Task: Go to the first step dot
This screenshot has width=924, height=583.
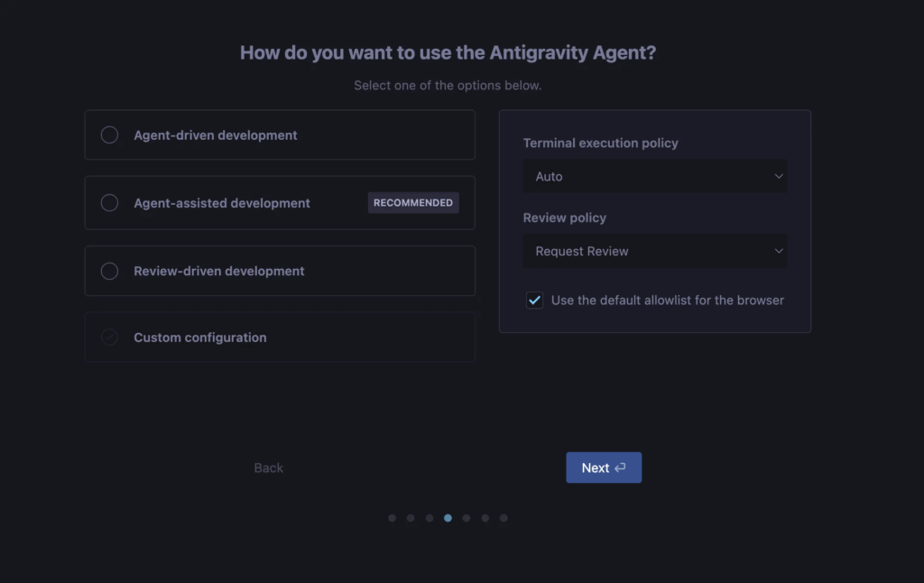Action: pyautogui.click(x=392, y=518)
